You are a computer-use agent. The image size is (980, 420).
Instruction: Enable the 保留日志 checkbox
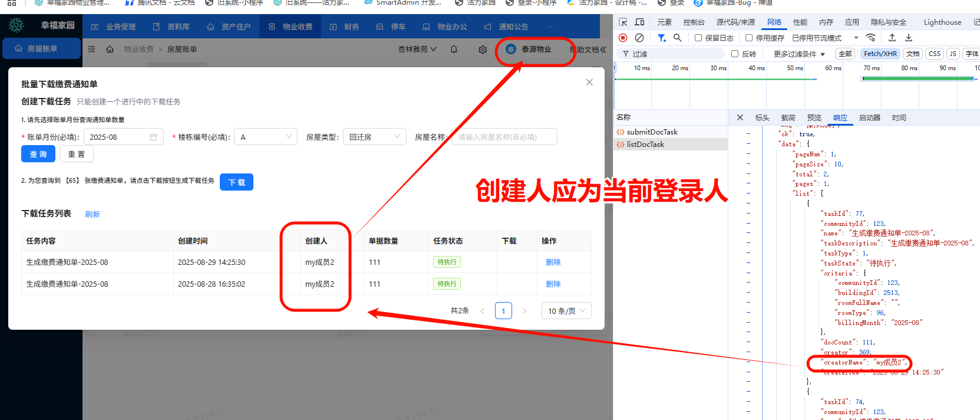[x=698, y=38]
